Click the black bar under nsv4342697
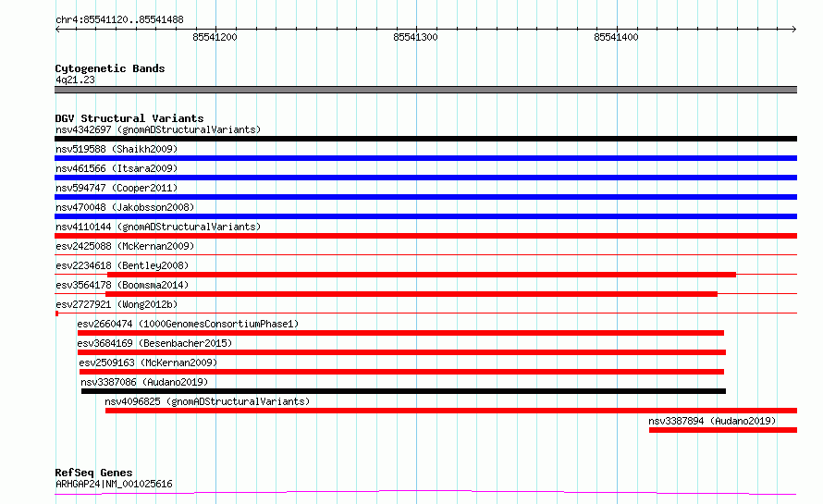The height and width of the screenshot is (504, 823). [x=425, y=139]
